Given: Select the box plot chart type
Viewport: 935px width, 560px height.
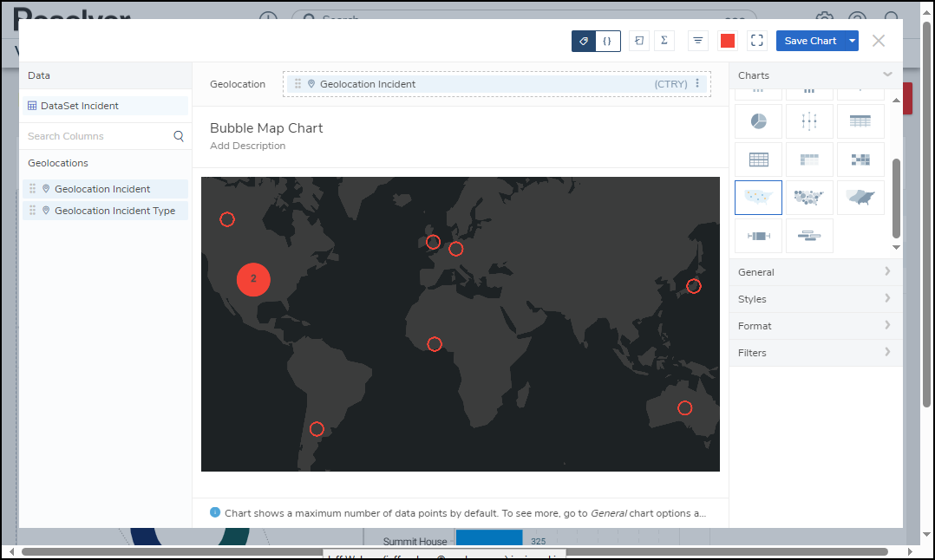Looking at the screenshot, I should pyautogui.click(x=758, y=236).
